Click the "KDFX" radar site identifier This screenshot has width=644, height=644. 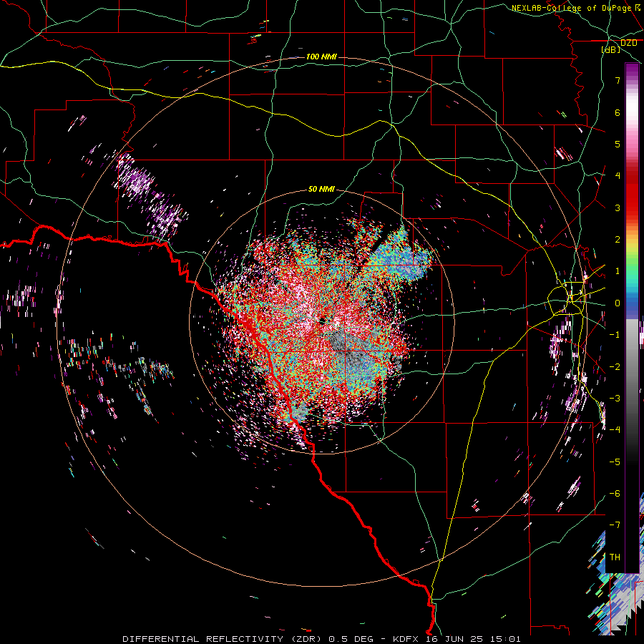click(406, 639)
